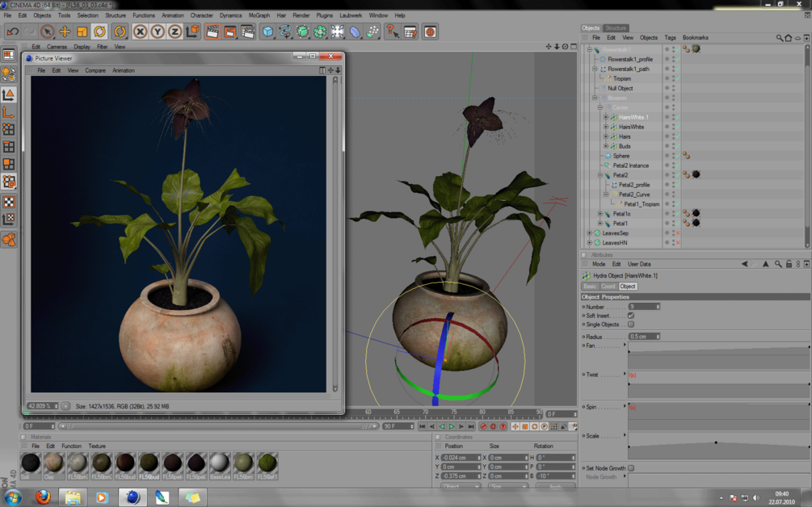Viewport: 812px width, 507px height.
Task: Open Picture Viewer Compare menu
Action: pos(95,70)
